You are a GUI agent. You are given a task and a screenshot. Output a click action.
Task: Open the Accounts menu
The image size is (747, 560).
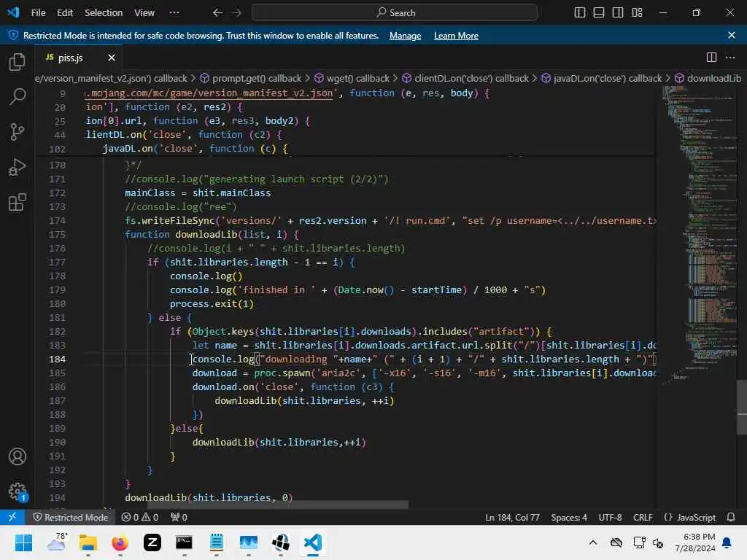click(18, 456)
